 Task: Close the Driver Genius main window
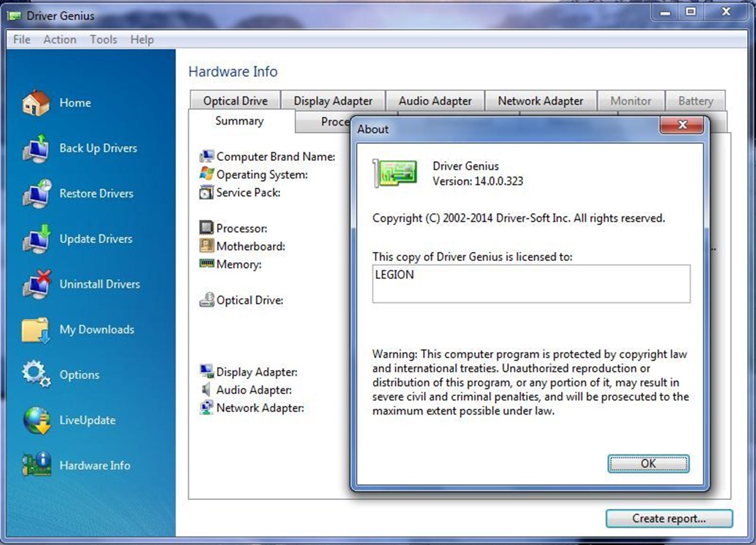(x=726, y=11)
